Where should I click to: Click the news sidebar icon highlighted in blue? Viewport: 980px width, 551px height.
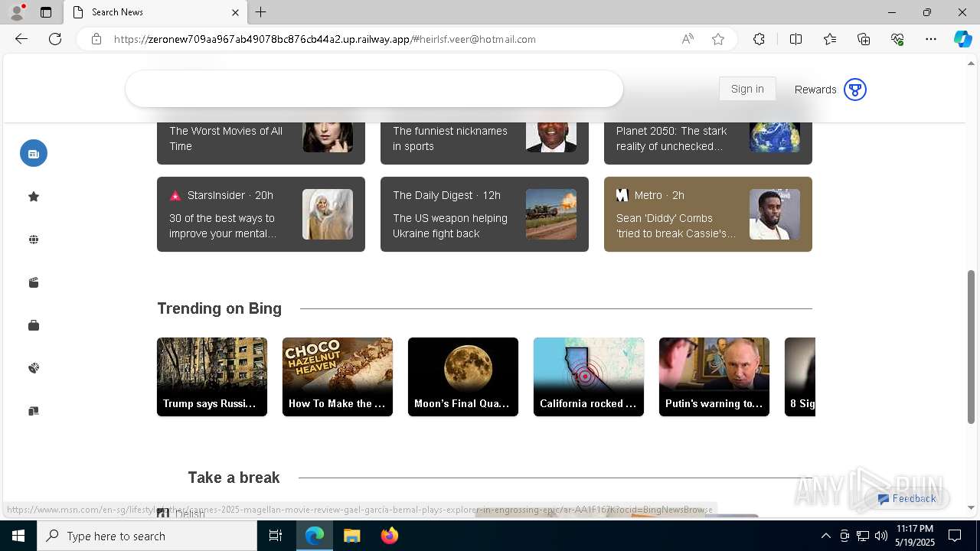pyautogui.click(x=34, y=153)
